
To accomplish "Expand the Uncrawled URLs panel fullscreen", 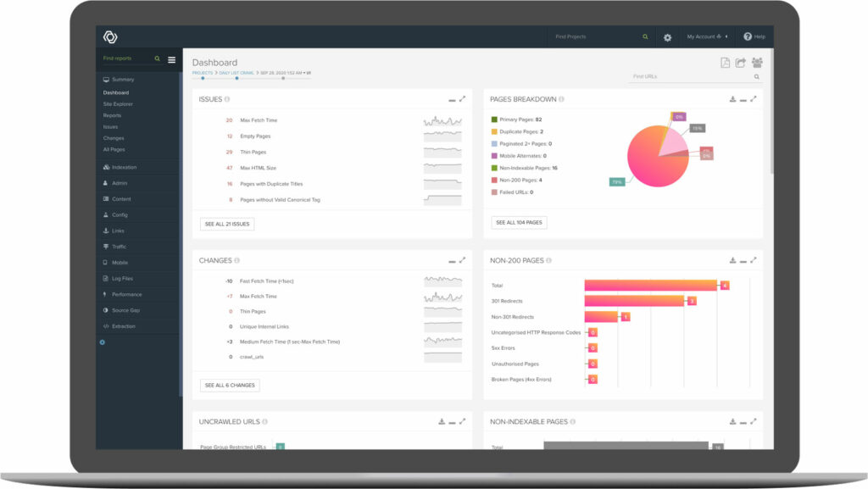I will pos(462,421).
